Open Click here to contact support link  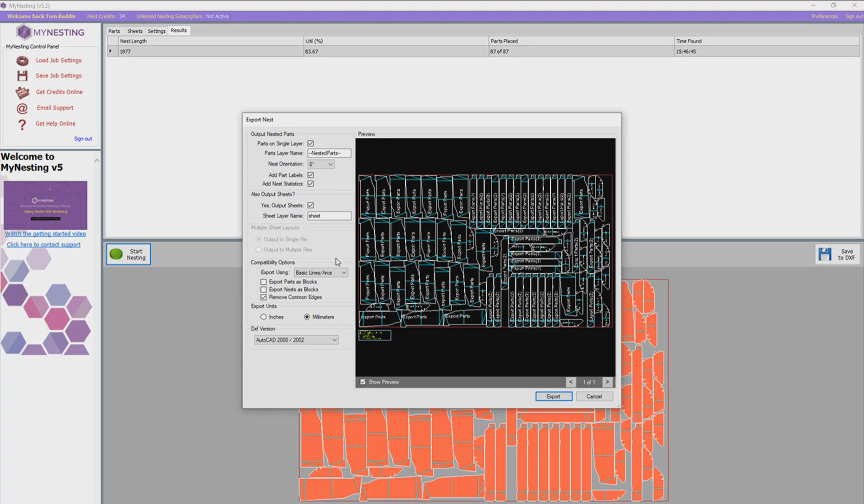(44, 245)
